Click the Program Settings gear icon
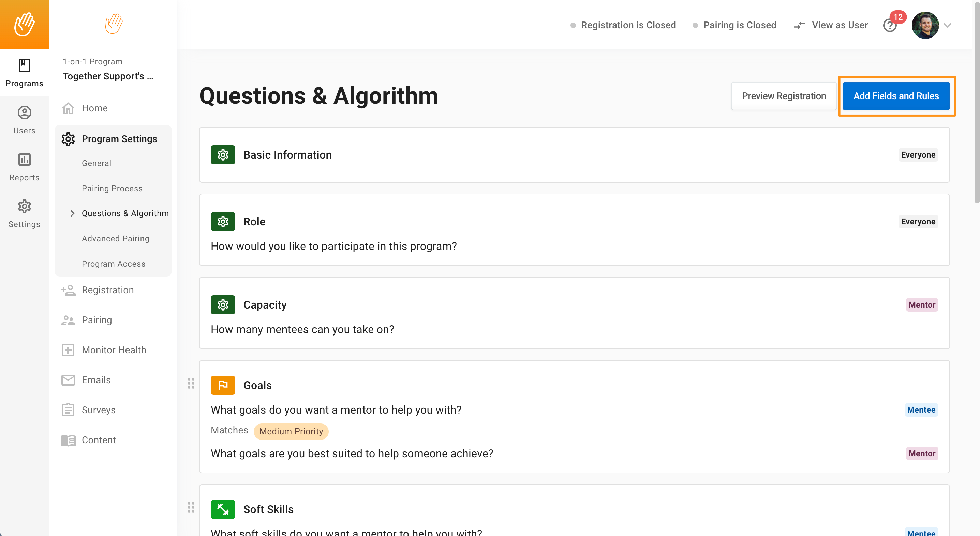Image resolution: width=980 pixels, height=536 pixels. (68, 139)
